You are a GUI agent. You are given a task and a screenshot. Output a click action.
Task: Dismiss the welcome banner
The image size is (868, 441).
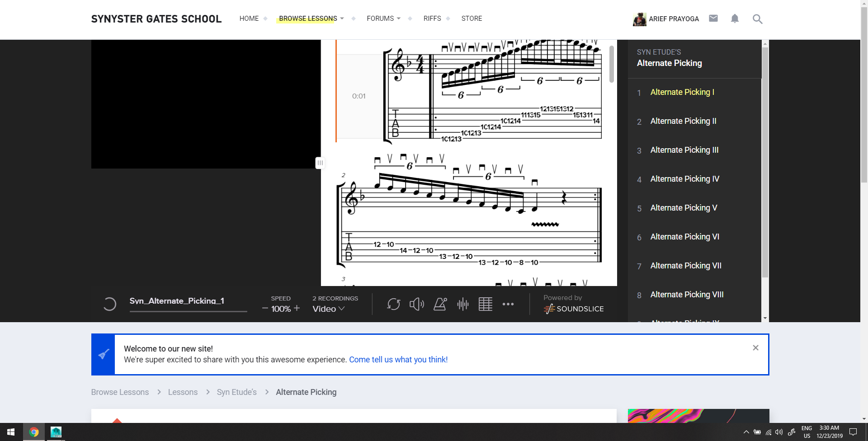click(x=755, y=348)
